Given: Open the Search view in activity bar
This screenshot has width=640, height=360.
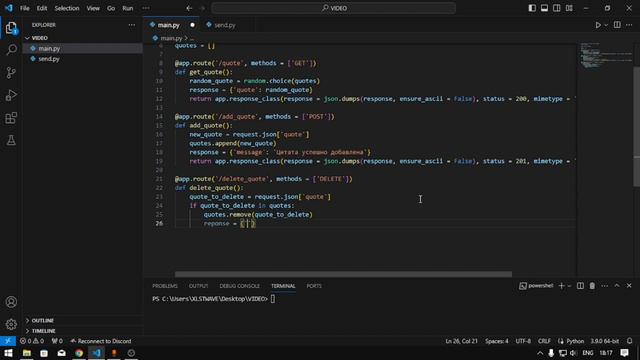Looking at the screenshot, I should 11,50.
